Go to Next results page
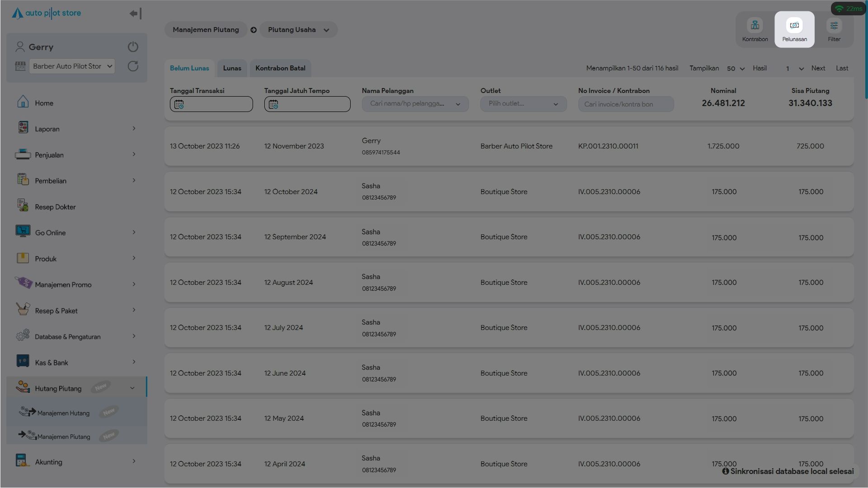868x488 pixels. point(817,68)
